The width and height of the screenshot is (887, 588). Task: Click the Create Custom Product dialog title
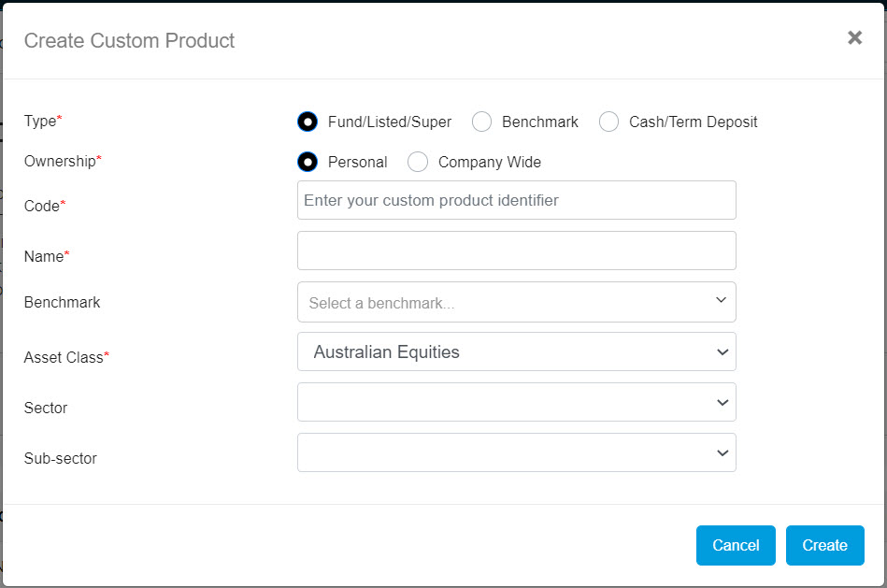(129, 40)
